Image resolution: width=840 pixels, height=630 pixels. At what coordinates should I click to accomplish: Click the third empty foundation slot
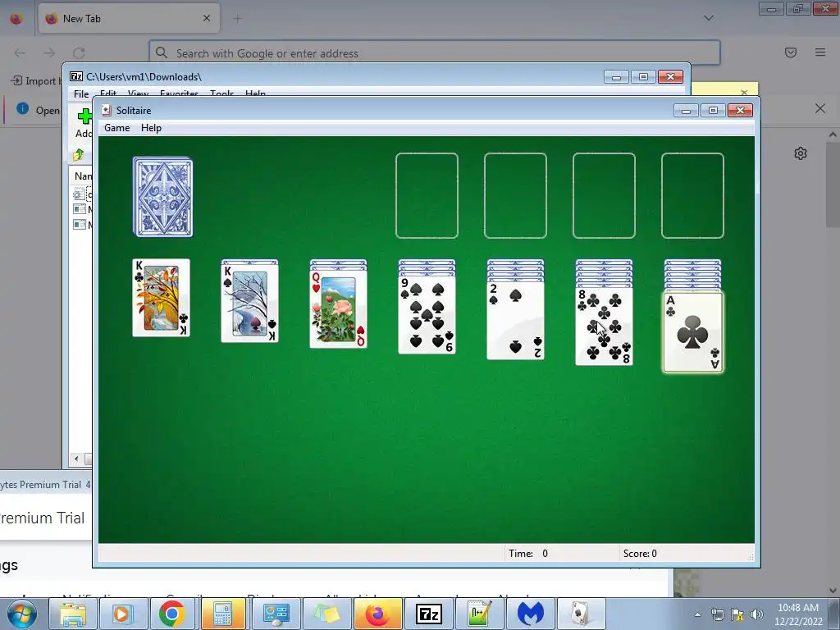[x=605, y=195]
